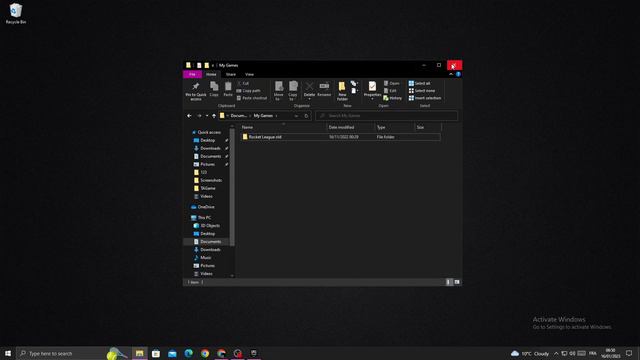Switch to the Home tab
The image size is (640, 360).
pos(211,74)
